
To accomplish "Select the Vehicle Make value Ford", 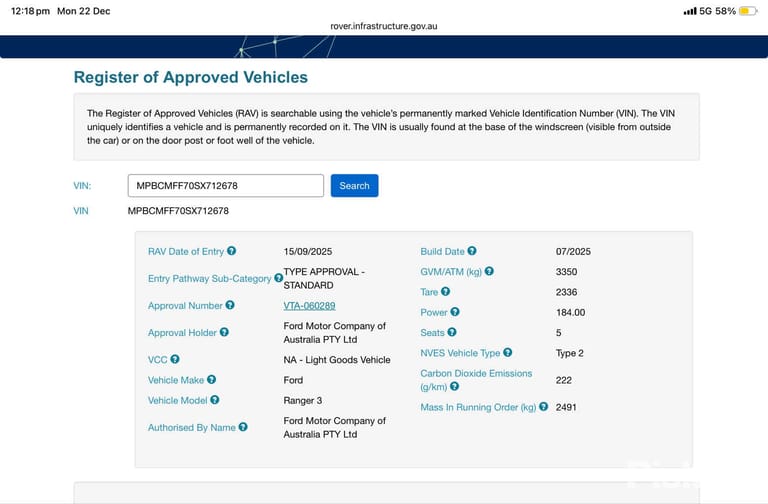I will (293, 380).
